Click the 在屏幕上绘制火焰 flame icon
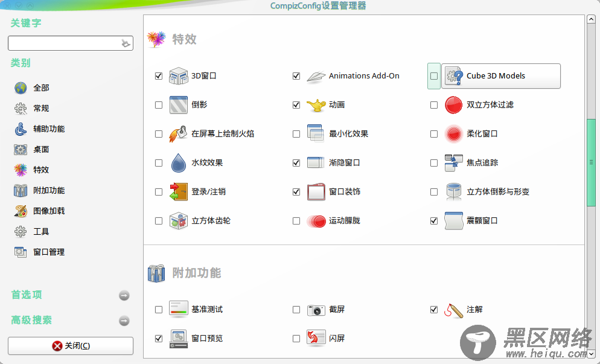Image resolution: width=600 pixels, height=364 pixels. tap(178, 134)
